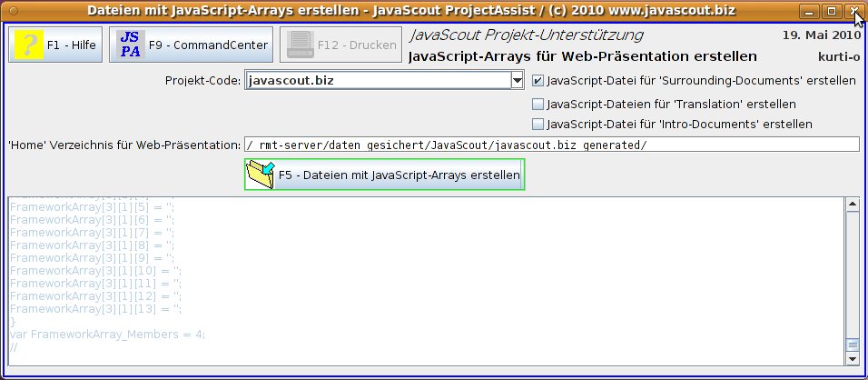Image resolution: width=868 pixels, height=380 pixels.
Task: Click the output scrollbar's up arrow
Action: [852, 204]
